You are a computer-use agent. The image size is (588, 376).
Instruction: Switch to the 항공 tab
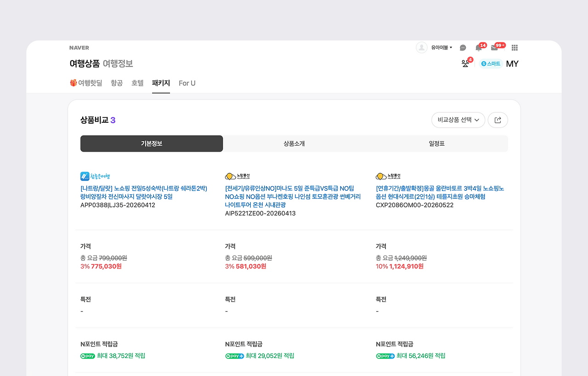[x=117, y=83]
